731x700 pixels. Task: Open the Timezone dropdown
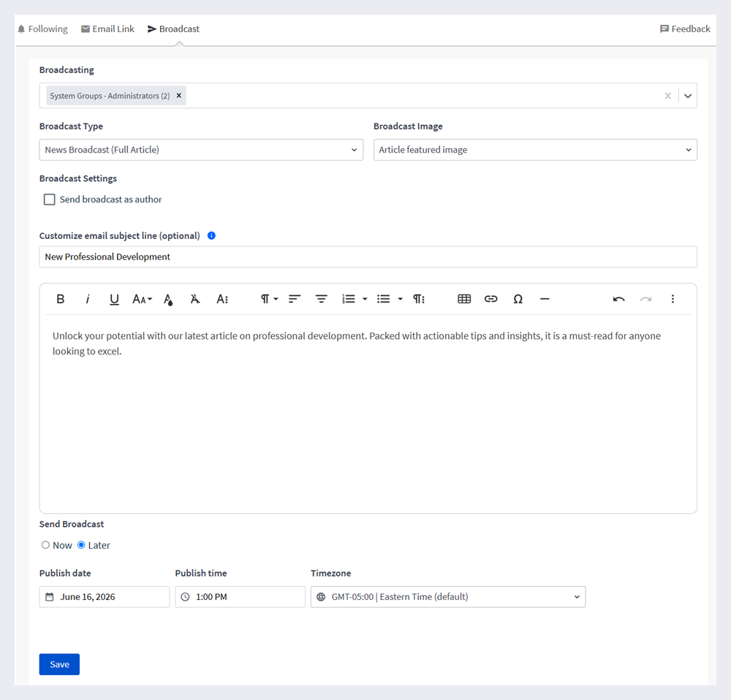pos(448,596)
